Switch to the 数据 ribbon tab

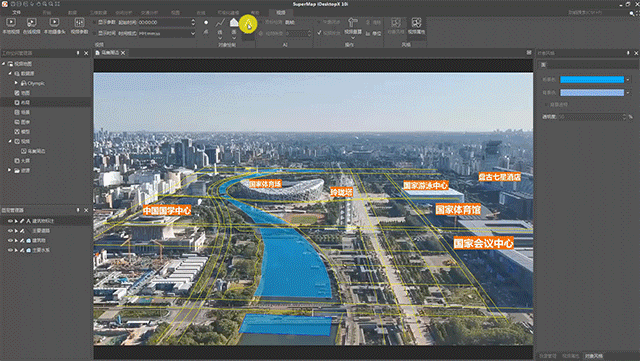[x=72, y=13]
